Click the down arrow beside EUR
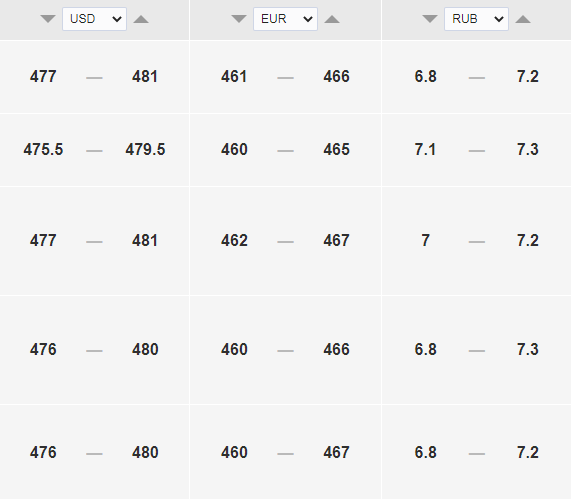The height and width of the screenshot is (499, 571). point(239,19)
